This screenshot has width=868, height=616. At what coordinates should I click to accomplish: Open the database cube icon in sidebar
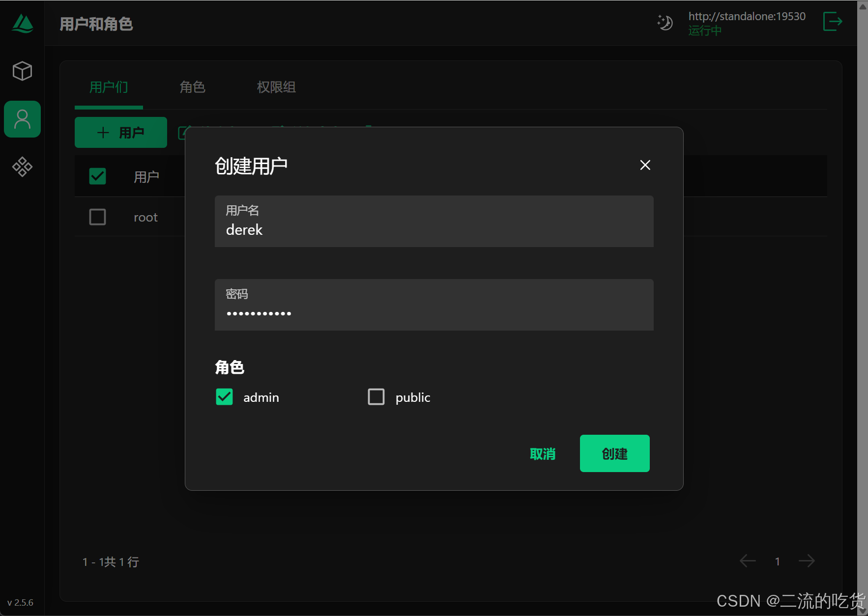(22, 71)
